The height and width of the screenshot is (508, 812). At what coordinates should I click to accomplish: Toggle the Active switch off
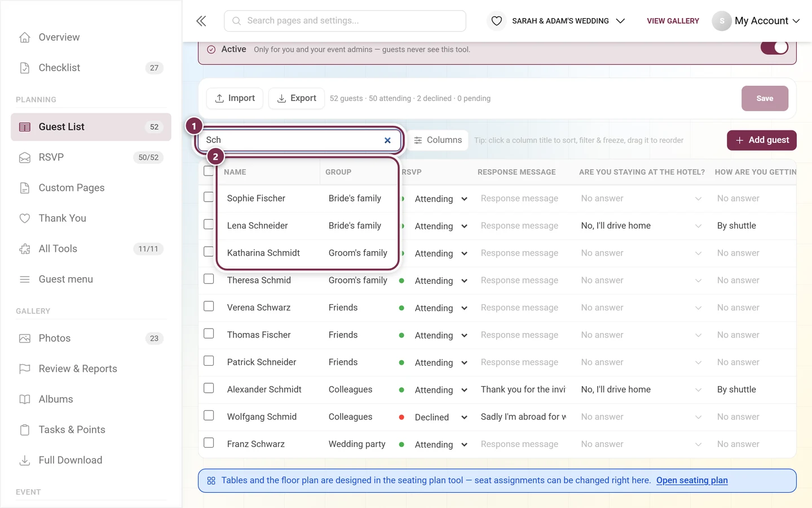pyautogui.click(x=774, y=48)
